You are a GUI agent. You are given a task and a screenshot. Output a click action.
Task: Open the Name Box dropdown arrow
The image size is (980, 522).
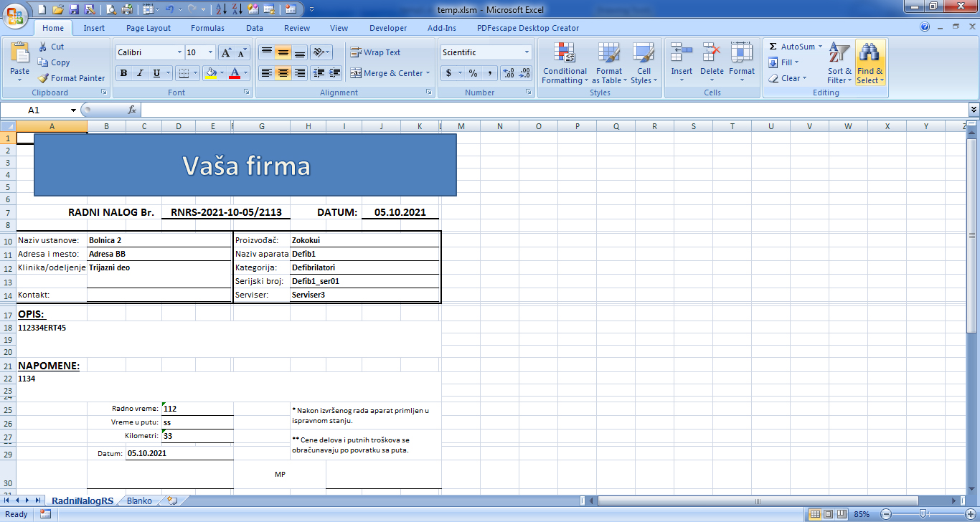pos(73,110)
